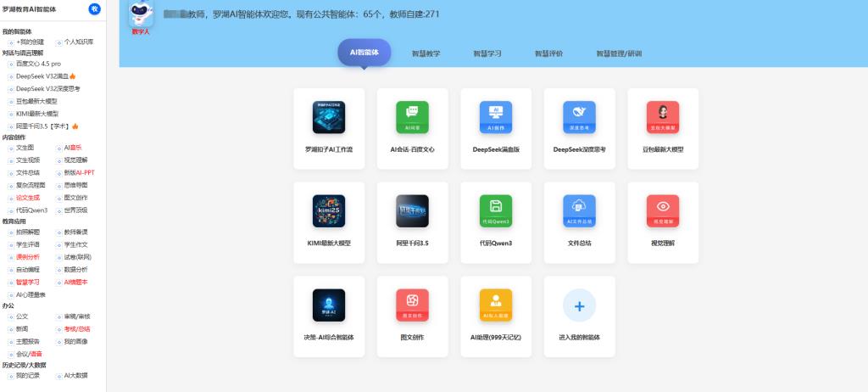The height and width of the screenshot is (392, 868).
Task: Open the 拍照解题 sidebar link
Action: [28, 232]
